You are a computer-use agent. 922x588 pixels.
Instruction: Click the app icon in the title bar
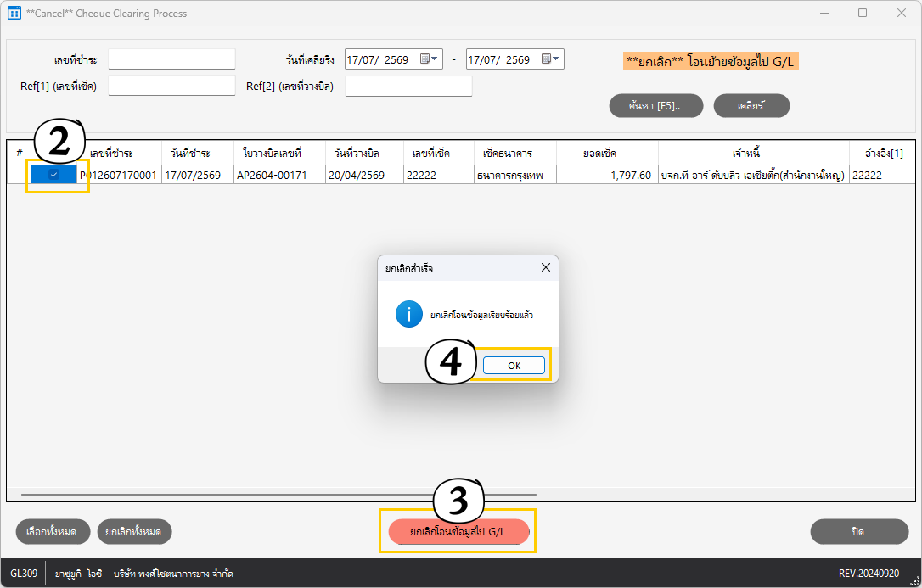pos(14,13)
